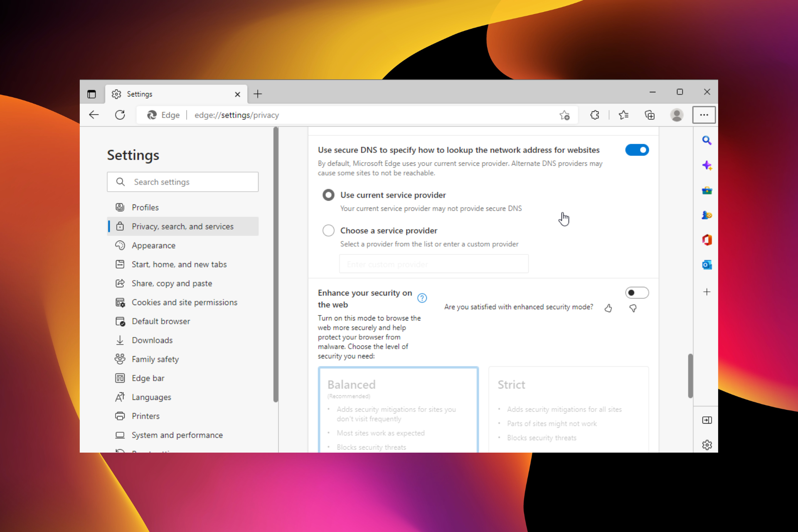Open the user profile avatar
Viewport: 798px width, 532px height.
coord(677,115)
